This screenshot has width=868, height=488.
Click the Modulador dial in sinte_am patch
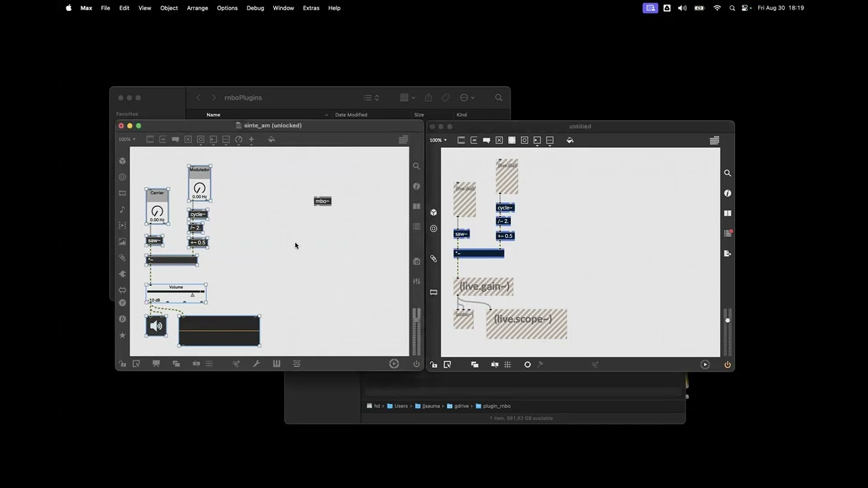click(x=199, y=183)
